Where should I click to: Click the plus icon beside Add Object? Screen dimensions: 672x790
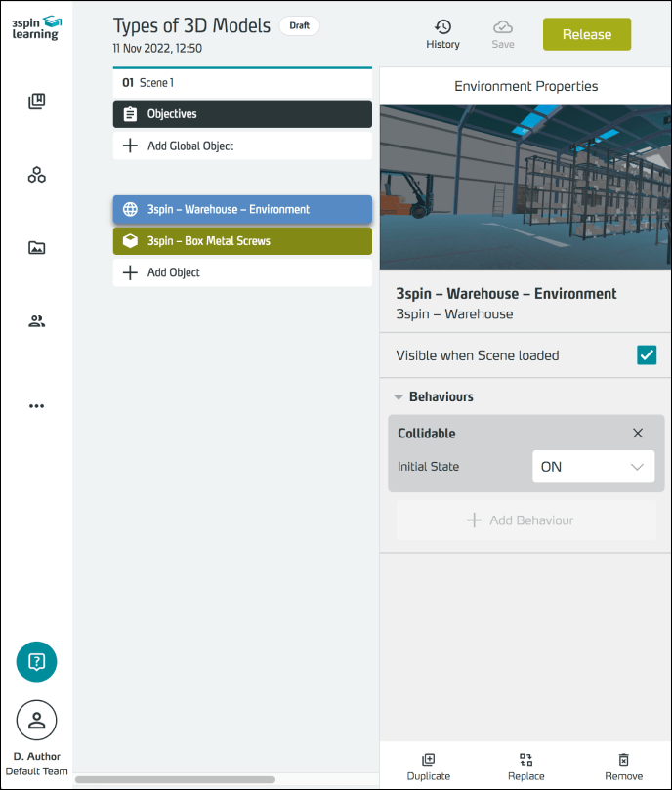click(x=130, y=272)
